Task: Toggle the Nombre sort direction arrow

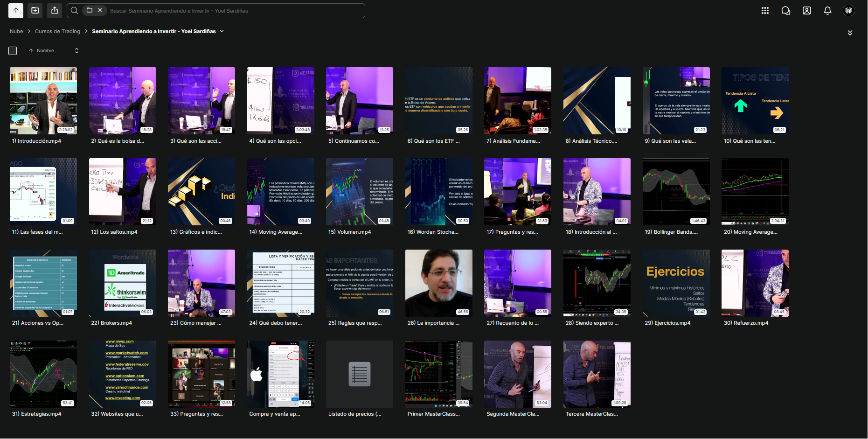Action: pos(31,51)
